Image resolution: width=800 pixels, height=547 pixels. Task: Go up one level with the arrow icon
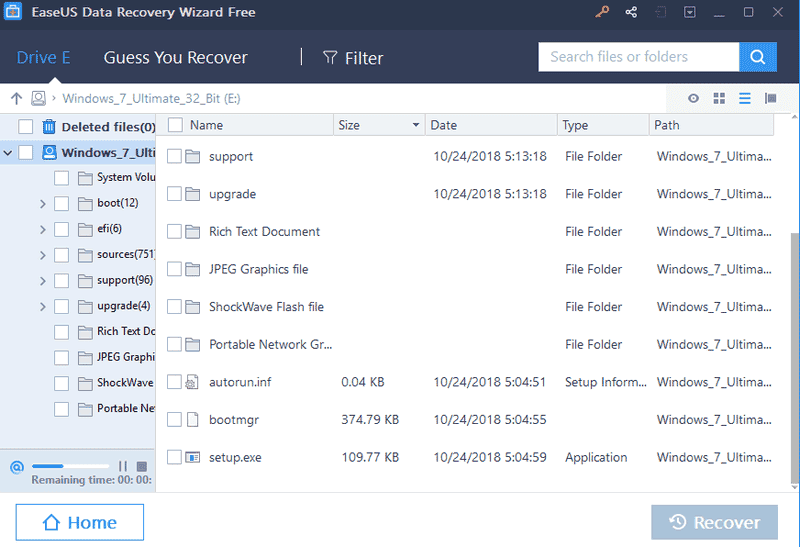pos(16,98)
